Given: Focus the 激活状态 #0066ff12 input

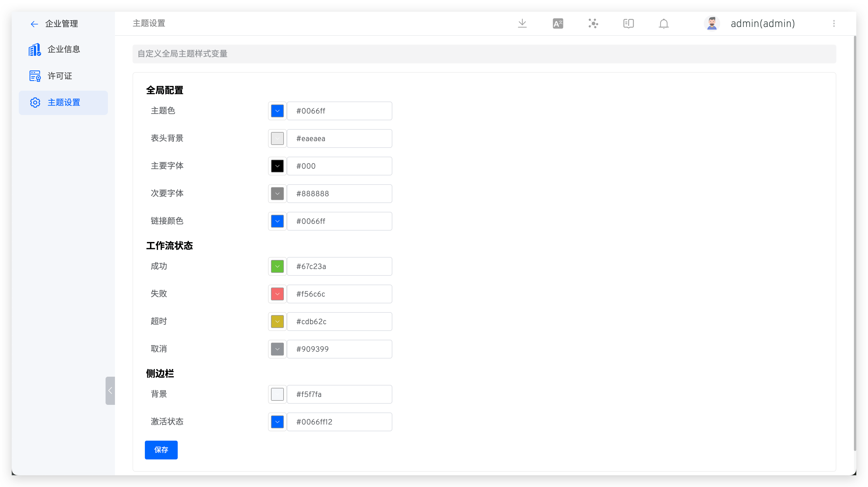Looking at the screenshot, I should click(339, 422).
